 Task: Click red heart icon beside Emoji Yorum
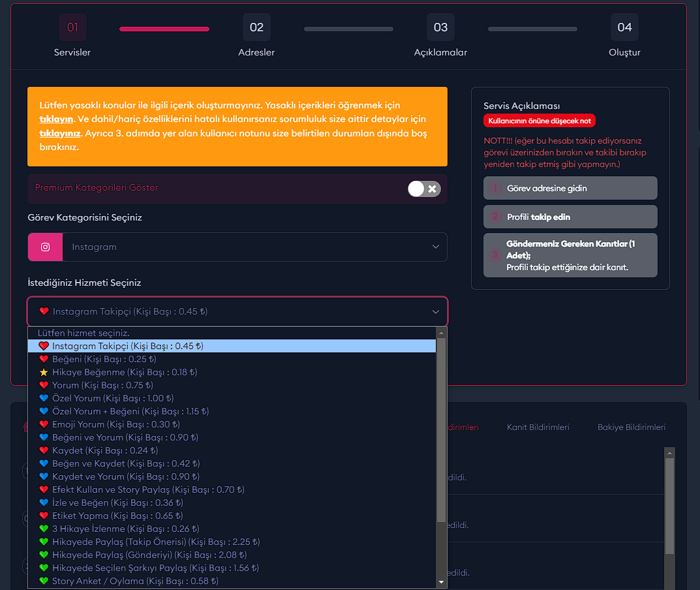coord(44,424)
